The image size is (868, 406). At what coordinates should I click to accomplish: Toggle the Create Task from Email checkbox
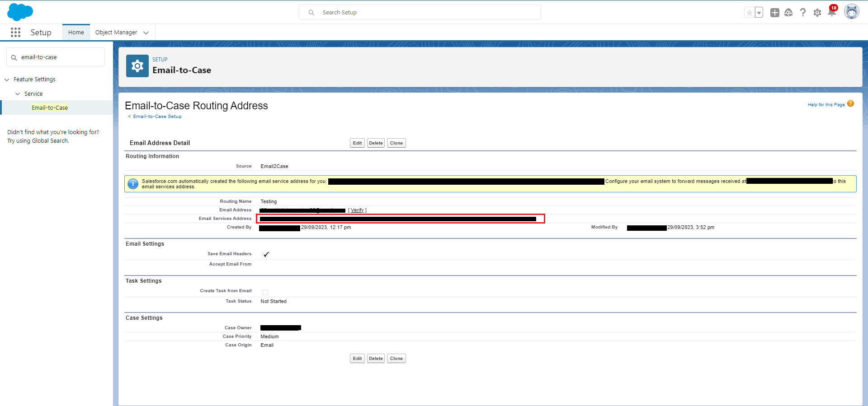pyautogui.click(x=265, y=292)
